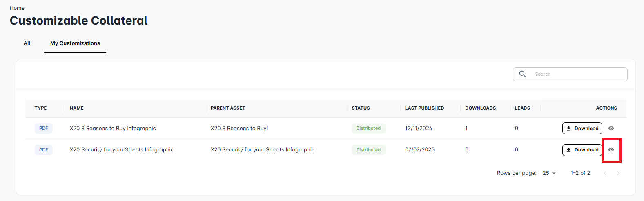Switch to the All tab
Image resolution: width=644 pixels, height=201 pixels.
(x=27, y=43)
